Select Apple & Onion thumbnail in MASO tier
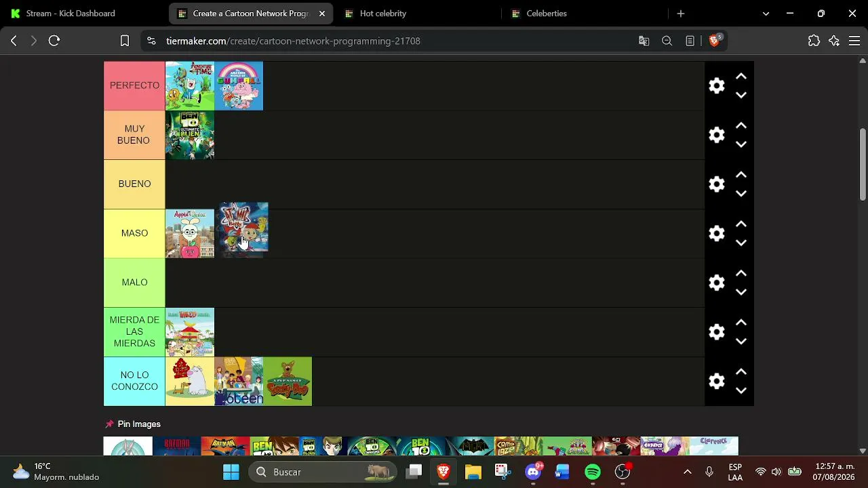The image size is (868, 488). point(190,234)
